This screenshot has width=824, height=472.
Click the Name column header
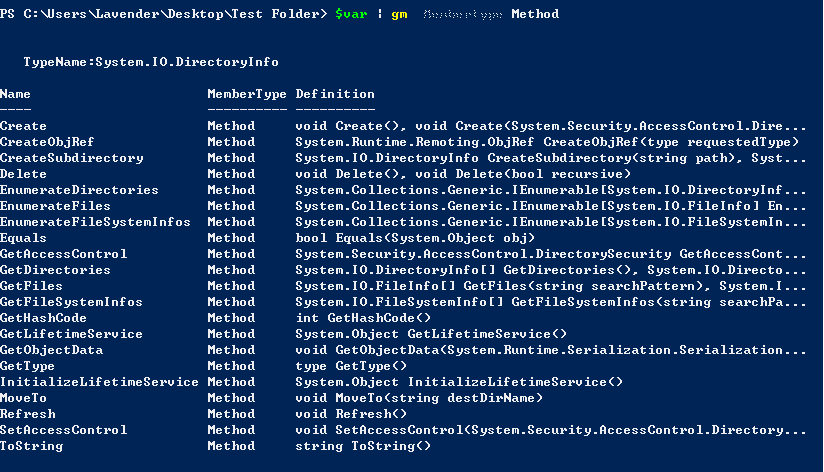tap(16, 94)
